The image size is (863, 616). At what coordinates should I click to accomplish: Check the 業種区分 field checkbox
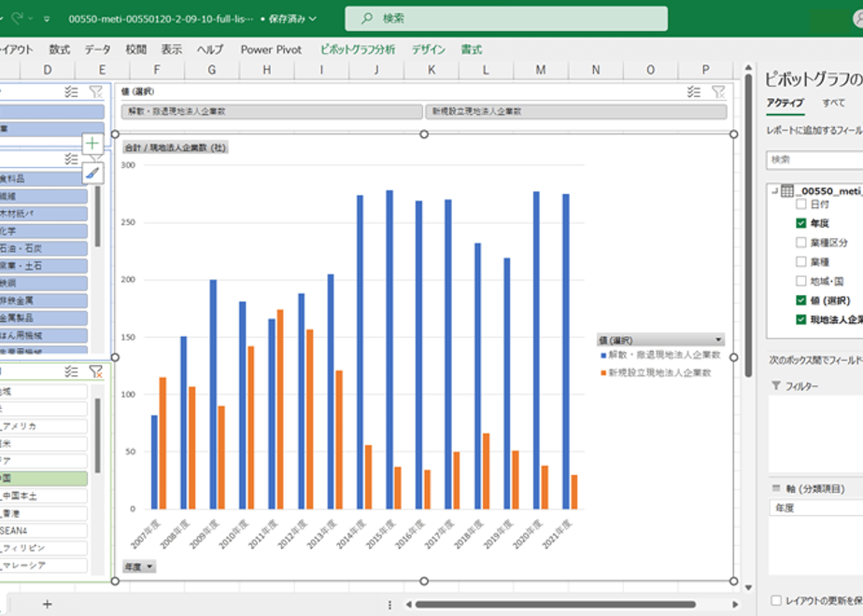(x=801, y=243)
